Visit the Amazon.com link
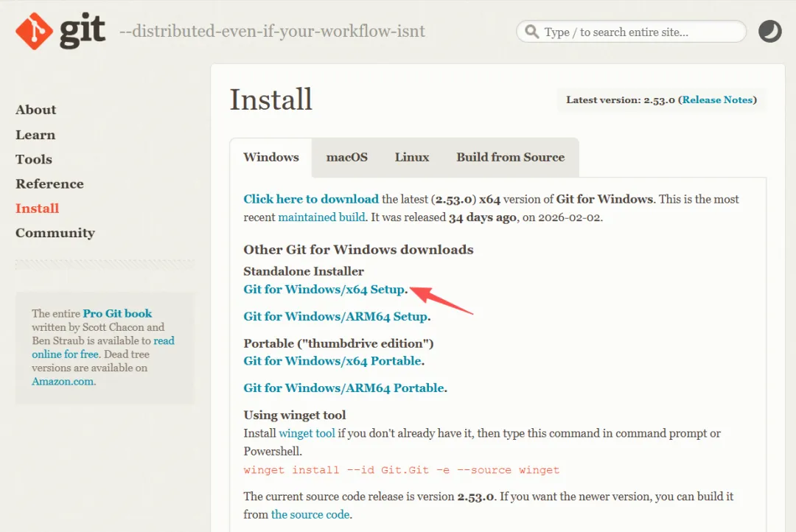Viewport: 796px width, 532px height. pyautogui.click(x=63, y=381)
